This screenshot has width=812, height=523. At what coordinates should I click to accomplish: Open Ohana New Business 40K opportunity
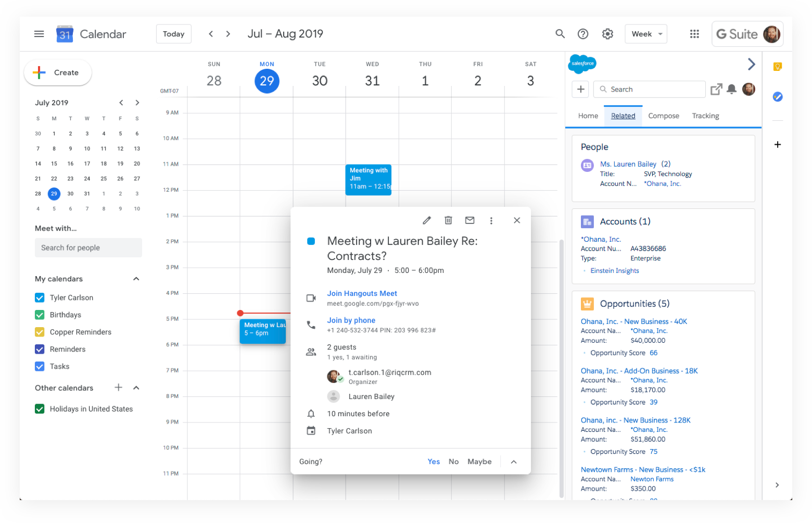(x=634, y=321)
